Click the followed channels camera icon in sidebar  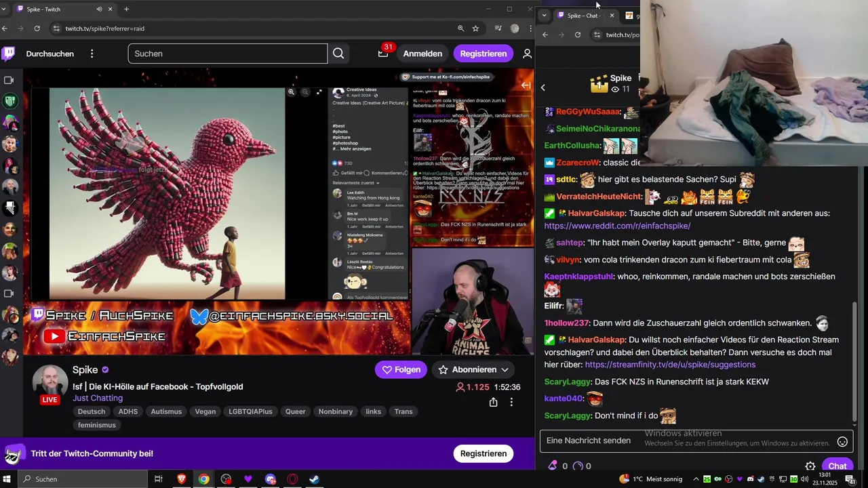pyautogui.click(x=9, y=80)
